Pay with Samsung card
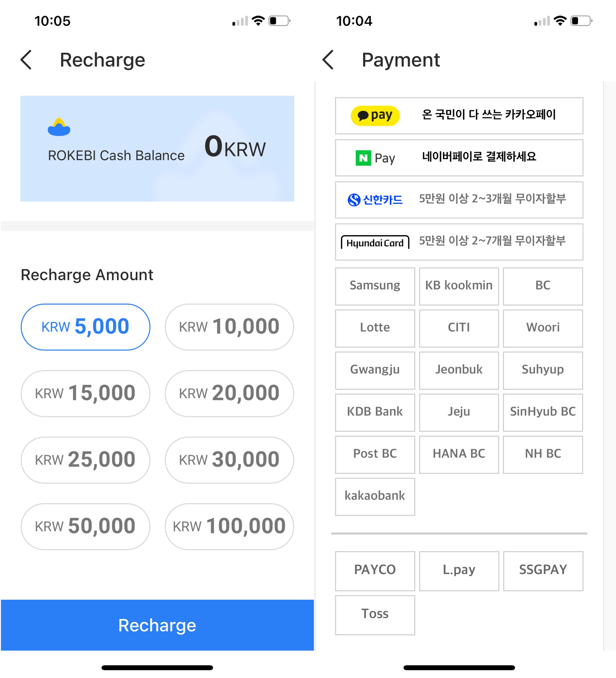Image resolution: width=616 pixels, height=678 pixels. [x=375, y=287]
